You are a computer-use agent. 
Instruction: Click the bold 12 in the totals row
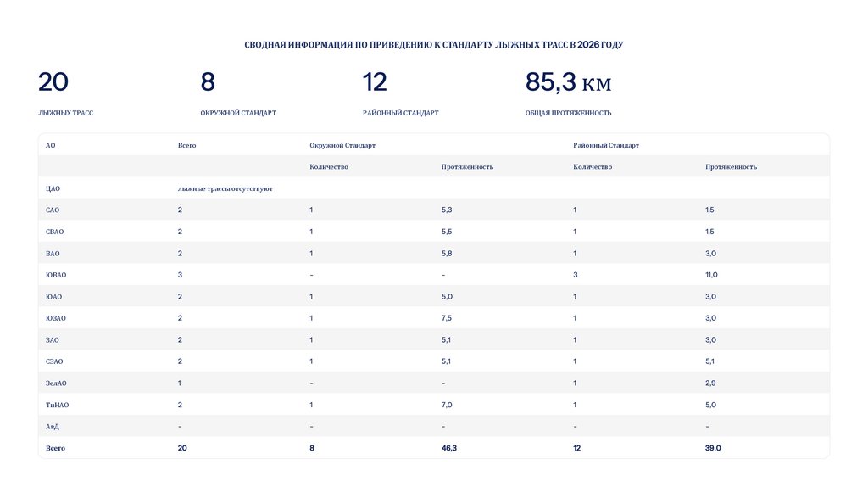point(576,448)
